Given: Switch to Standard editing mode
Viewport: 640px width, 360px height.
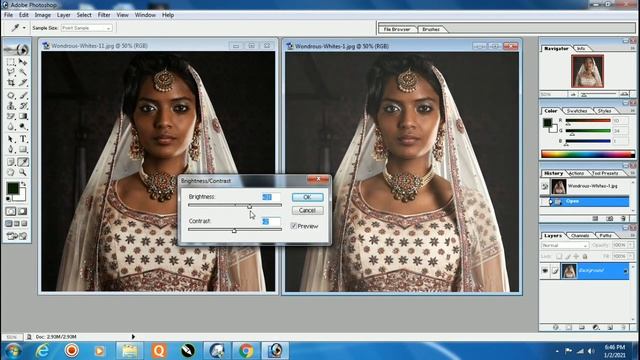Looking at the screenshot, I should pyautogui.click(x=11, y=211).
